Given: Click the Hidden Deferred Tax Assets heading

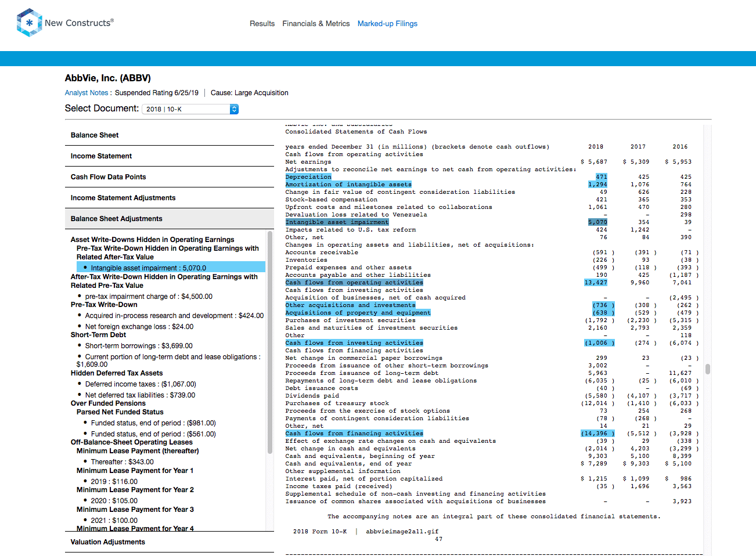Looking at the screenshot, I should [117, 373].
